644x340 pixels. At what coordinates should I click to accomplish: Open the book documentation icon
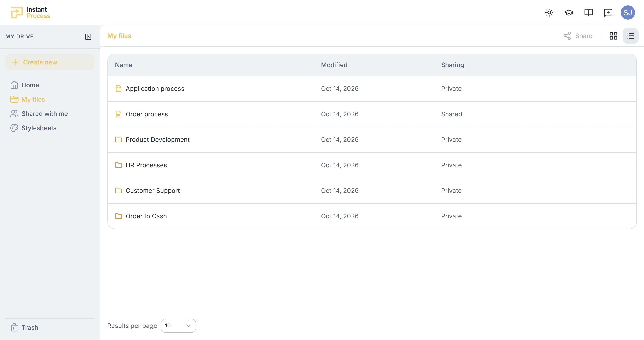(588, 13)
